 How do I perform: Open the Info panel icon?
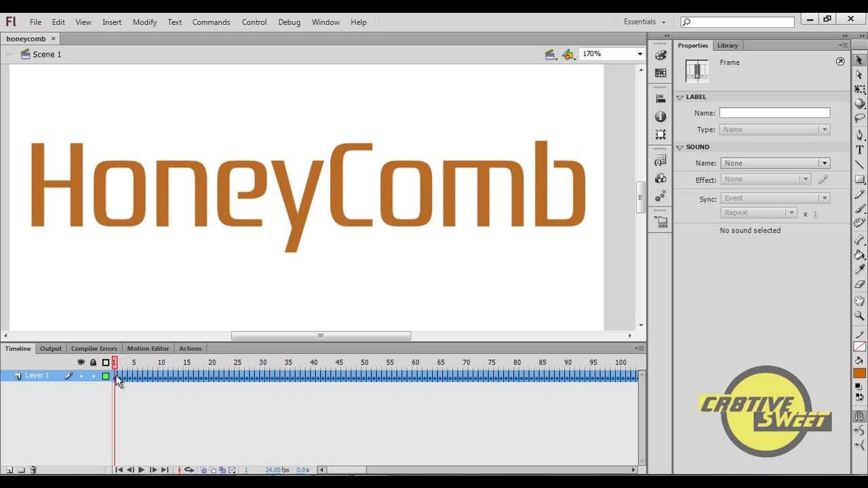[661, 117]
